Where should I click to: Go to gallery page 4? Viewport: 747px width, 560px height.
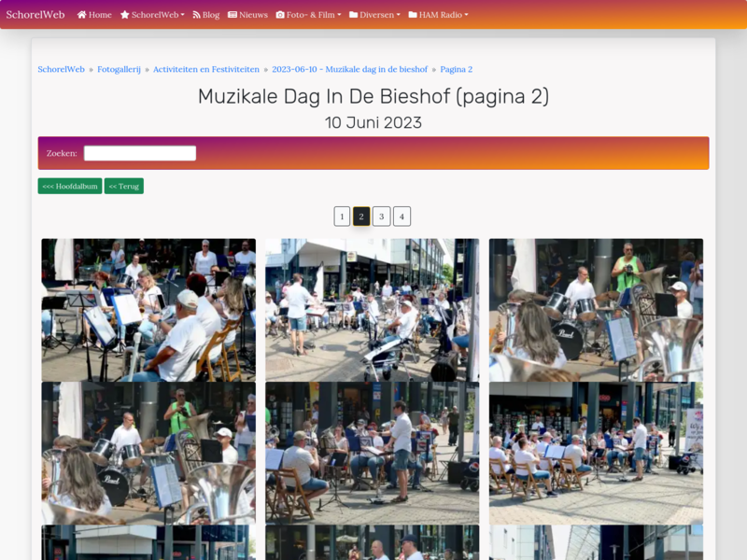[x=402, y=217]
